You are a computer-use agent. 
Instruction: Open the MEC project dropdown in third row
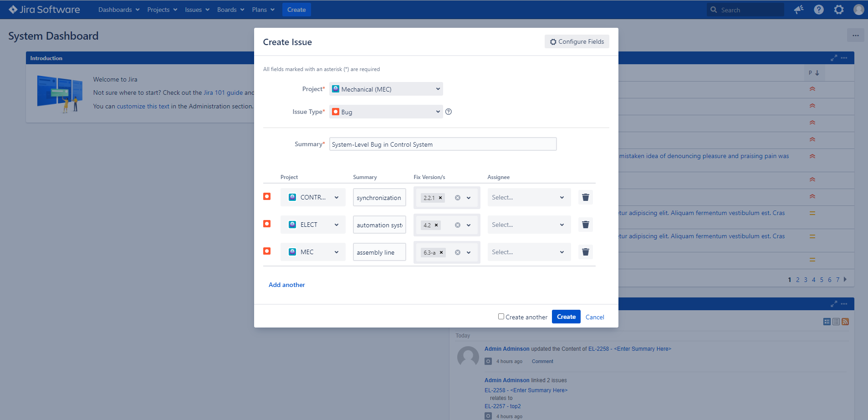click(313, 252)
